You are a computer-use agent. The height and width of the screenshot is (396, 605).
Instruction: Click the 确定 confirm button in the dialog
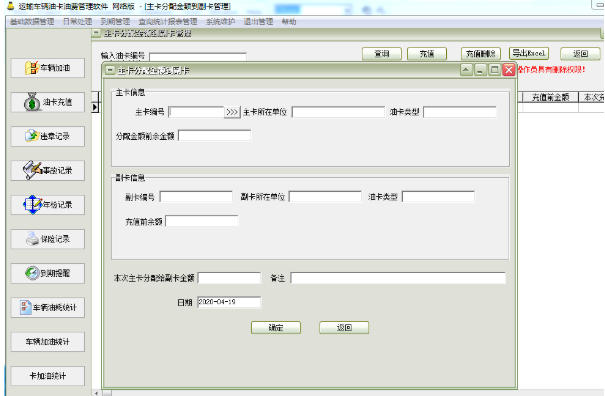tap(275, 328)
